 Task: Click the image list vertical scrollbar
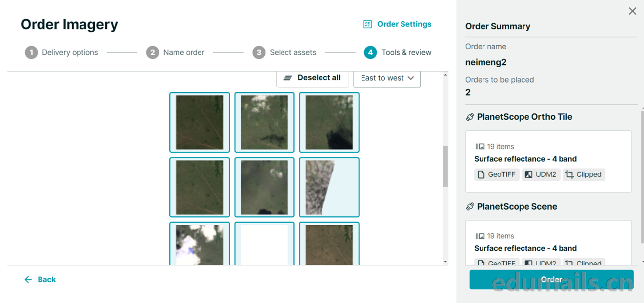[x=445, y=166]
